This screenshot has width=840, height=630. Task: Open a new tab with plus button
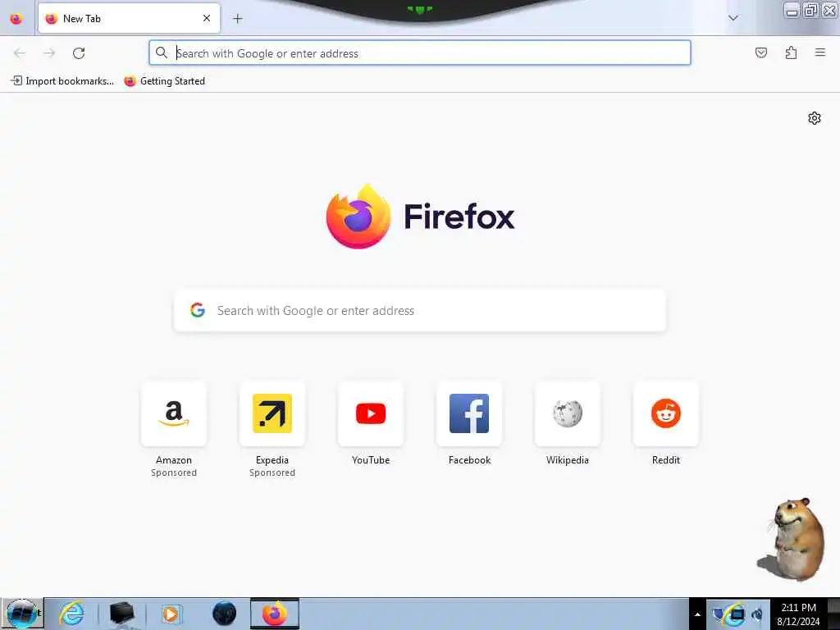pyautogui.click(x=238, y=19)
